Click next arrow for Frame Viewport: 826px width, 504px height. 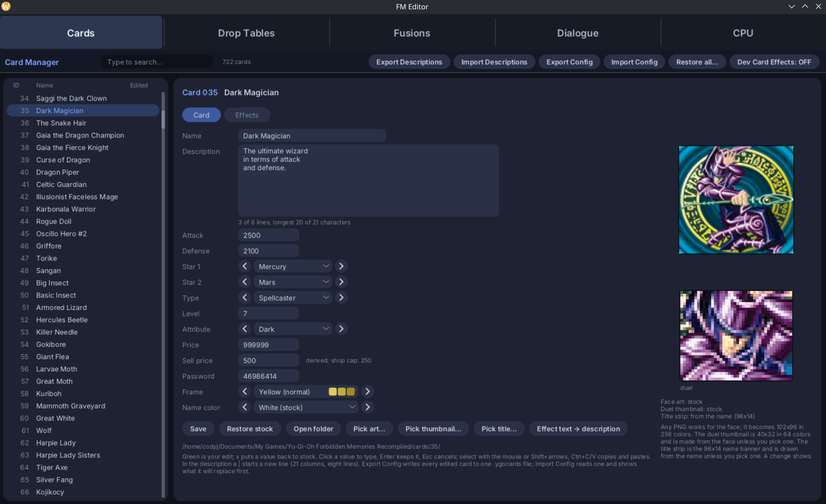[367, 391]
